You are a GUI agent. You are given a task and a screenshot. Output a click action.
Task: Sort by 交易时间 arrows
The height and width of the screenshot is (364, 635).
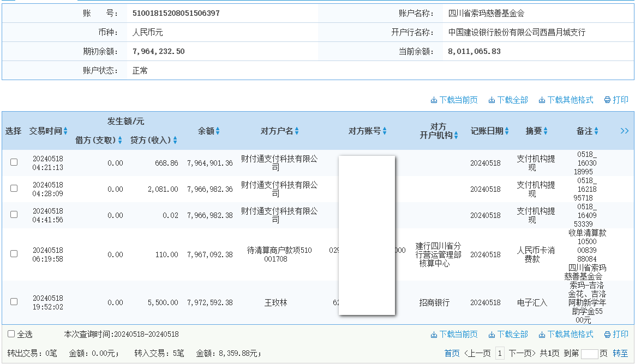[x=65, y=131]
